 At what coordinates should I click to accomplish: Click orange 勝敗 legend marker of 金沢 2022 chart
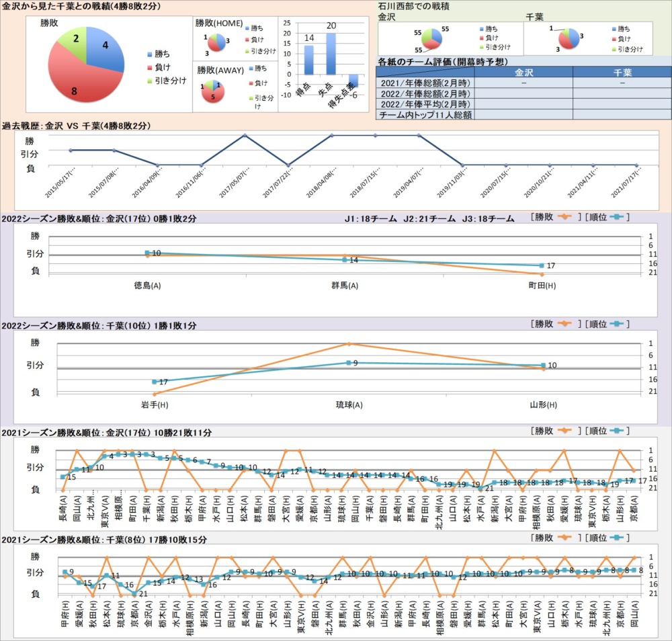[563, 216]
